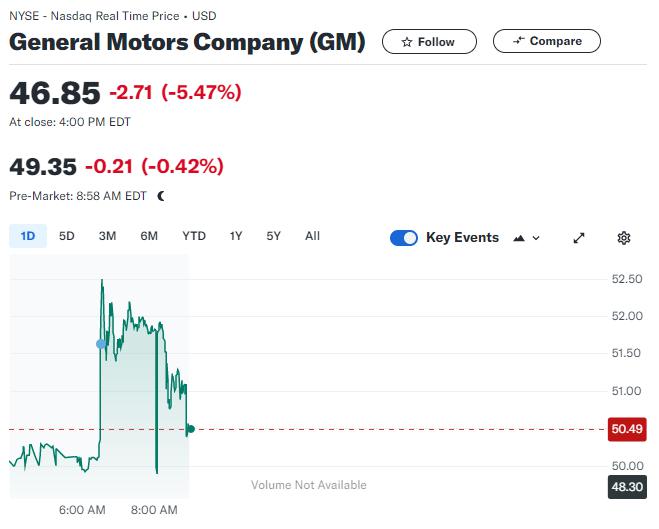Select the 6M range tab

tap(149, 236)
